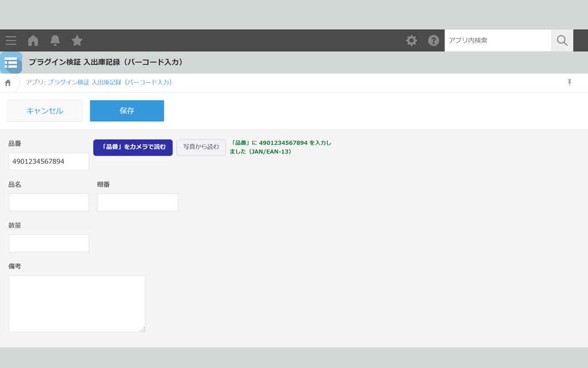The height and width of the screenshot is (368, 588).
Task: Focus the アプリ内検索 search field
Action: click(x=498, y=40)
